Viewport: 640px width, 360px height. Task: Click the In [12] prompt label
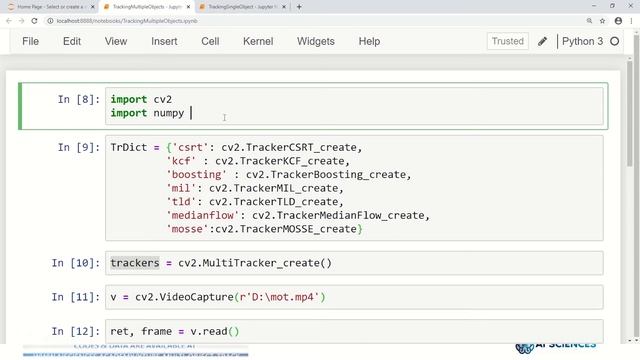[76, 331]
